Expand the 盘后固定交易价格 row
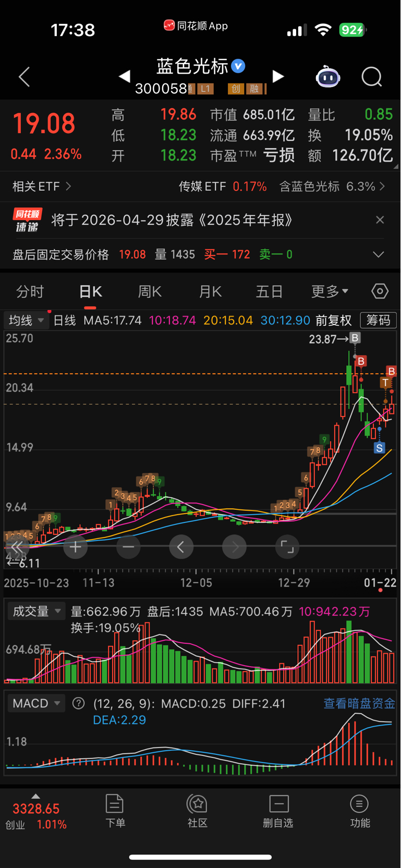This screenshot has width=401, height=868. (379, 254)
